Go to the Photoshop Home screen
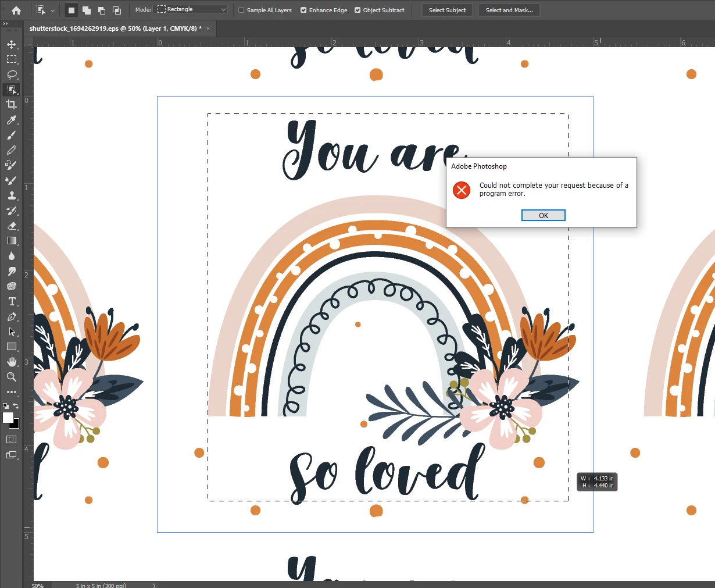This screenshot has height=588, width=715. tap(16, 10)
